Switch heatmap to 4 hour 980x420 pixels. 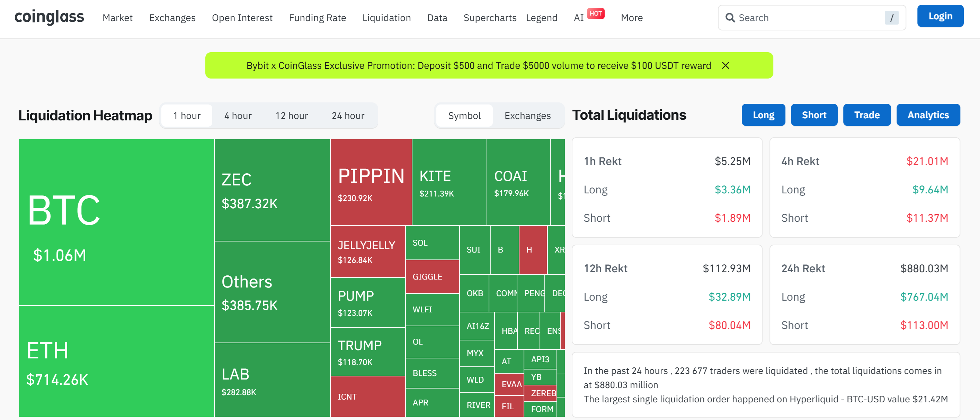(x=238, y=116)
